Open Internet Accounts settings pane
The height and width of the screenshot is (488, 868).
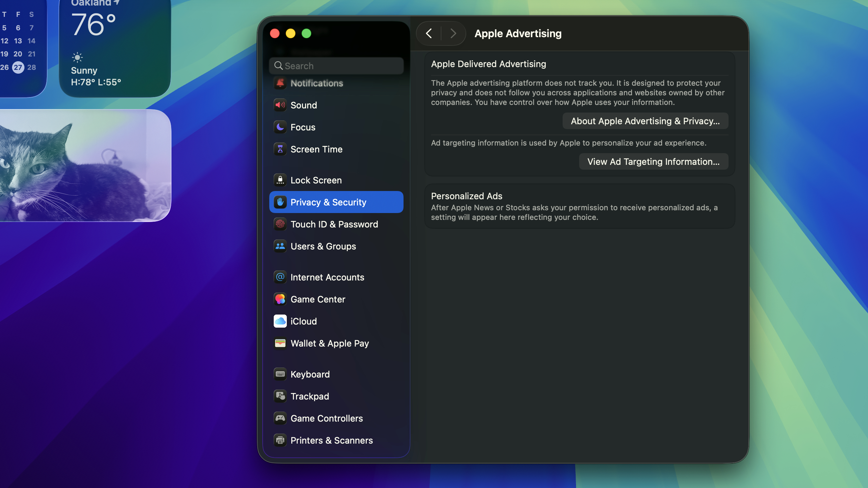pyautogui.click(x=327, y=277)
